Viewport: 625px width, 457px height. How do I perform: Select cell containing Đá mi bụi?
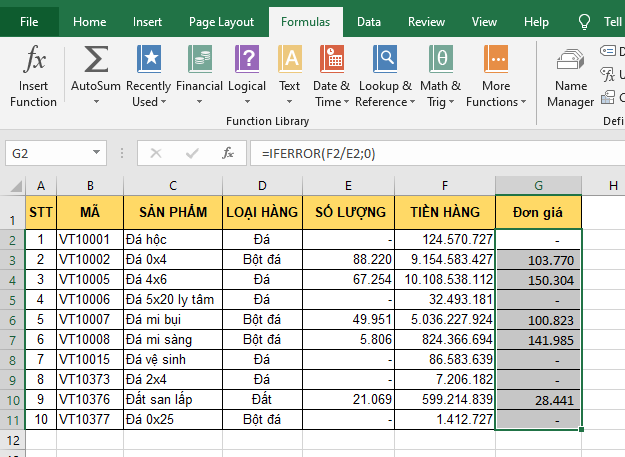click(x=172, y=320)
